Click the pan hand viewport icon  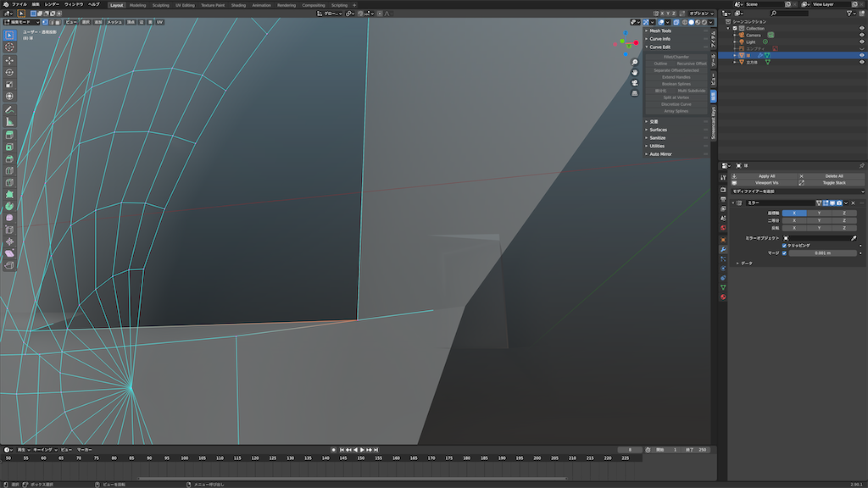pos(634,73)
